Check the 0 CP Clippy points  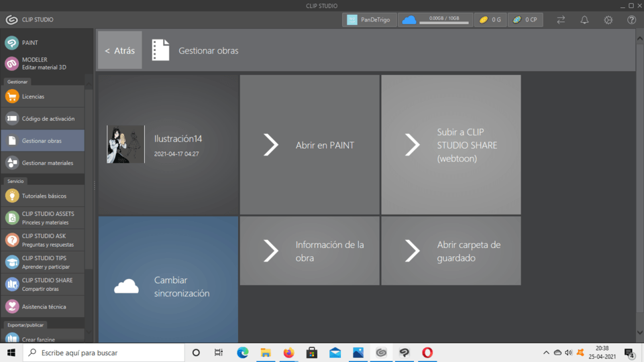click(525, 19)
